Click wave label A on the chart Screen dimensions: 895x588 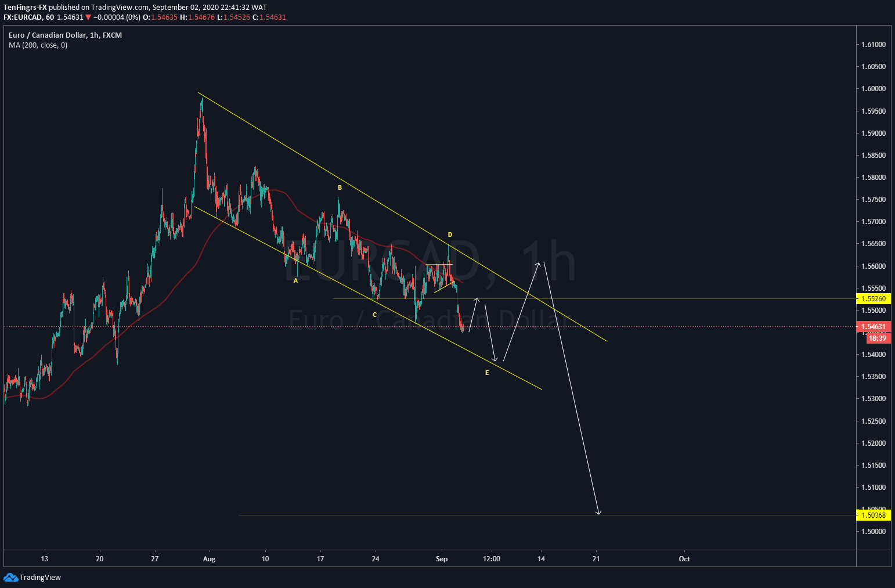(x=295, y=280)
